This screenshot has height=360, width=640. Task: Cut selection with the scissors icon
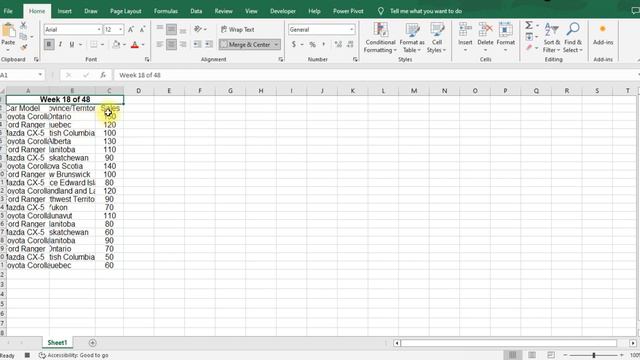pos(24,26)
